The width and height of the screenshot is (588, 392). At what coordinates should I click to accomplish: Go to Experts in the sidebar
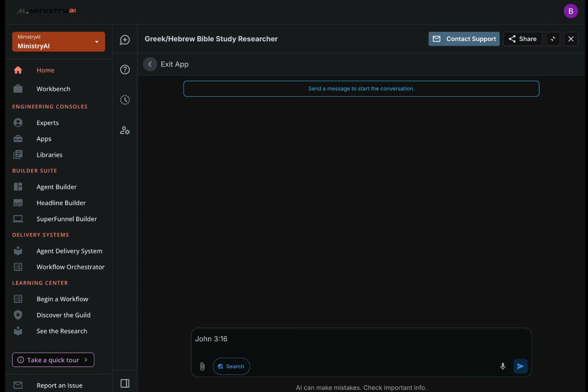tap(47, 123)
